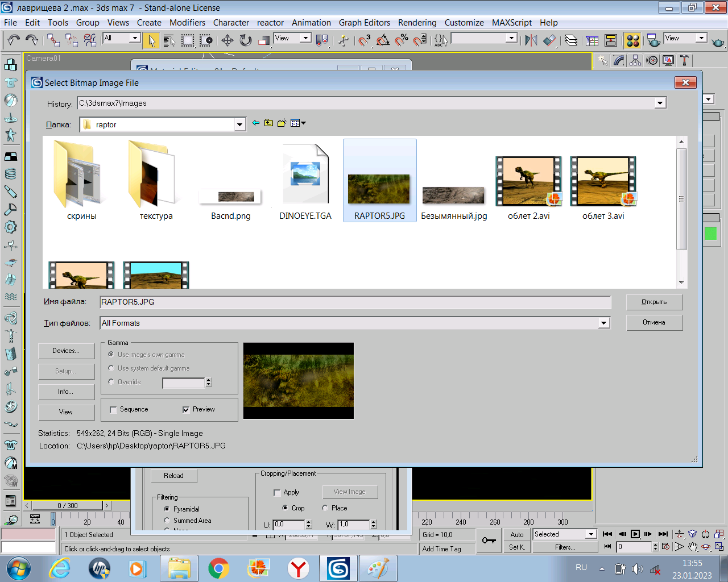Activate the Unlink Selection tool
The image size is (728, 582).
pos(72,40)
